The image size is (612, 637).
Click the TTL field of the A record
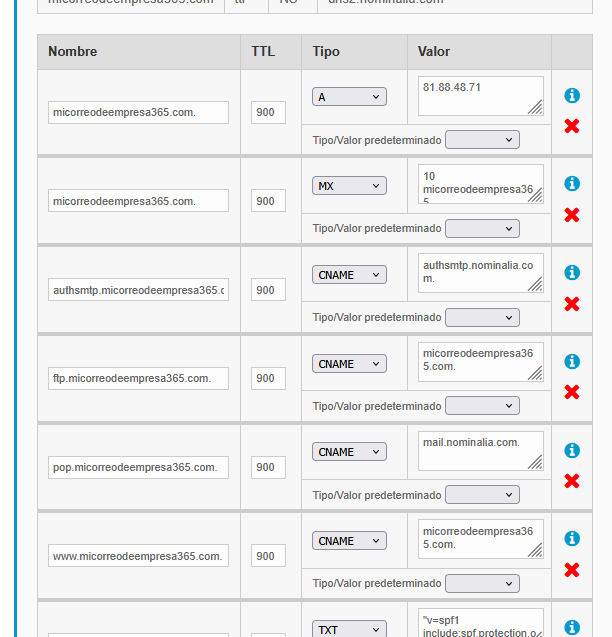pyautogui.click(x=268, y=113)
